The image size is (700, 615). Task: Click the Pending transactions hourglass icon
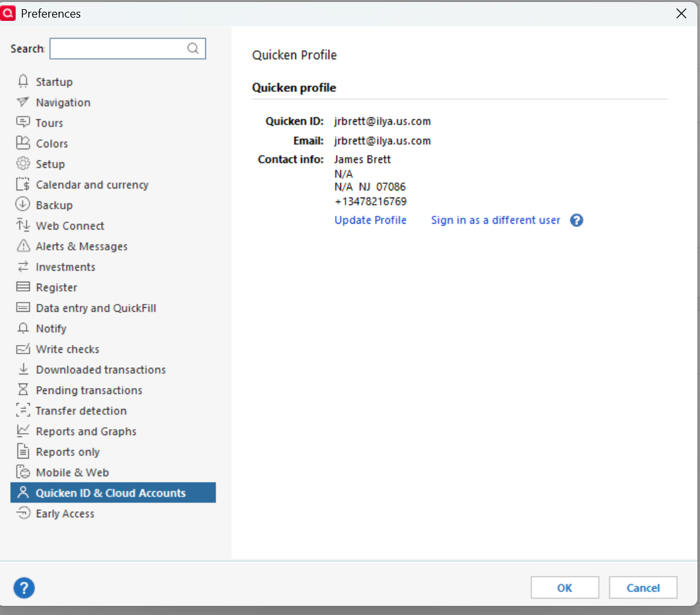tap(23, 389)
